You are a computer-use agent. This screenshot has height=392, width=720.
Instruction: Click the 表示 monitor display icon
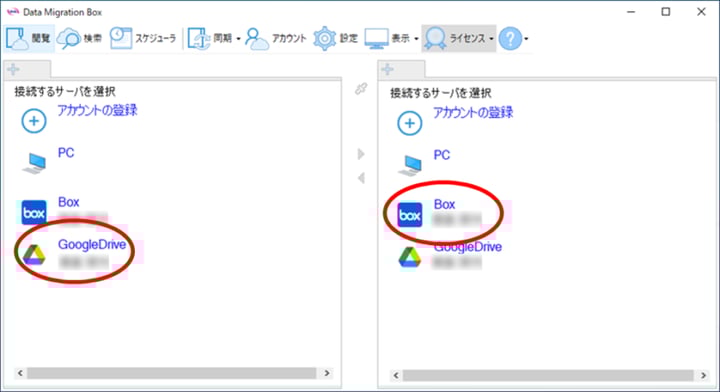377,39
